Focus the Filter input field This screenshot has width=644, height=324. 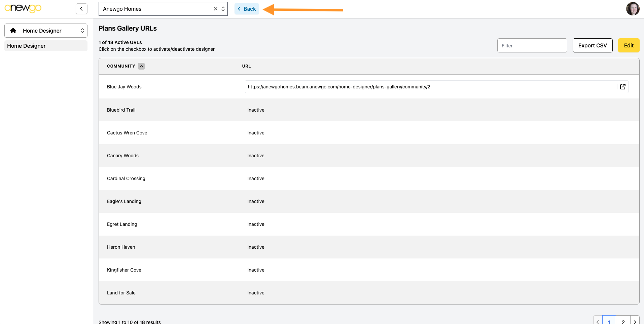click(x=532, y=45)
